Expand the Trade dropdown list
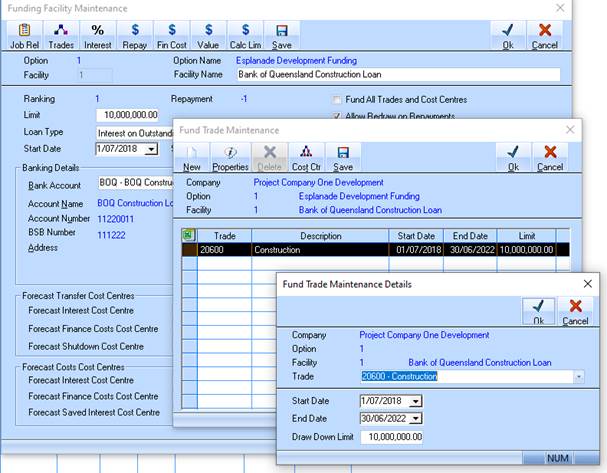607x473 pixels. tap(579, 377)
